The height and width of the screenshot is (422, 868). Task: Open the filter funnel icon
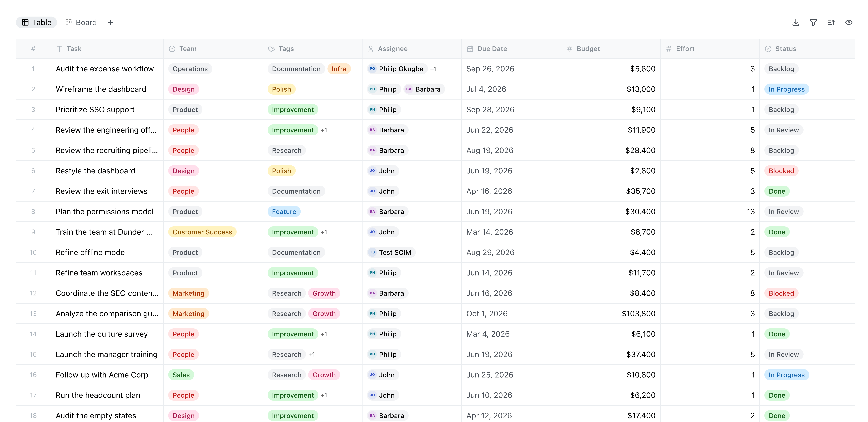[813, 23]
